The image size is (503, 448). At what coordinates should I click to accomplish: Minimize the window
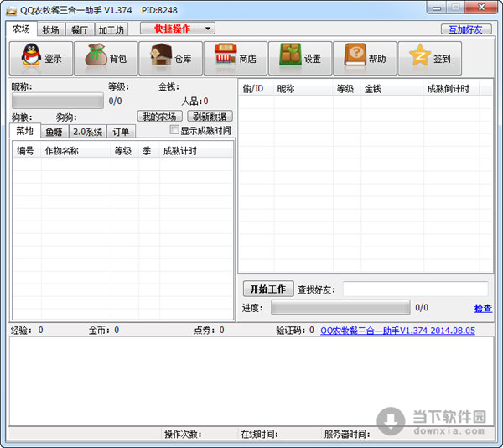(437, 8)
